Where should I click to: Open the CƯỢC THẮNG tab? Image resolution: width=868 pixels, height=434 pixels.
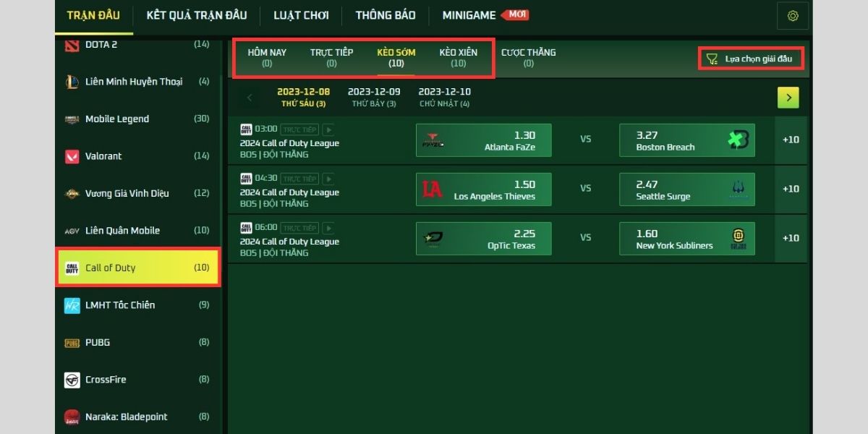pyautogui.click(x=529, y=58)
